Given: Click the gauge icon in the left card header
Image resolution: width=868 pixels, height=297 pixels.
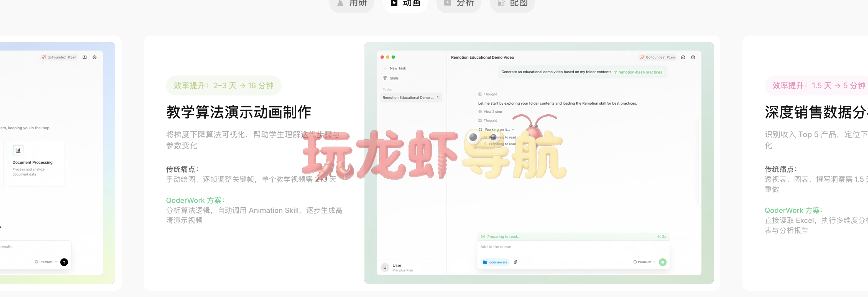Looking at the screenshot, I should pos(95,57).
